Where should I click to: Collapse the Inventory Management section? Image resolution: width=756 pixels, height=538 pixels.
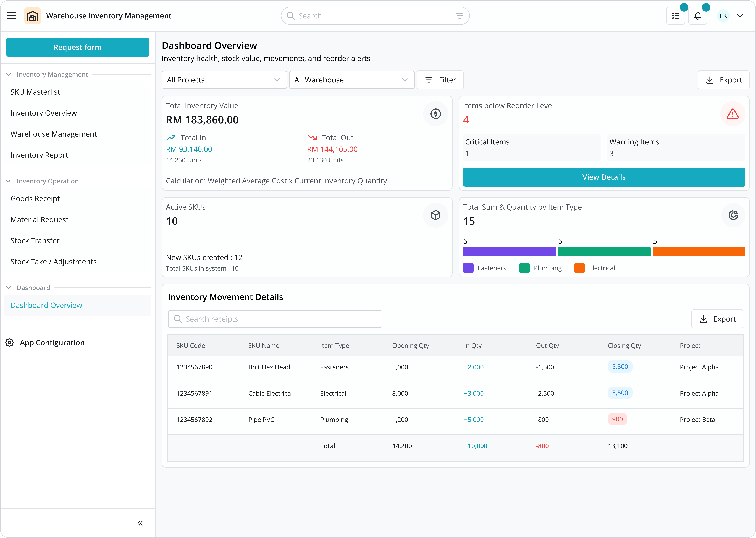tap(9, 74)
